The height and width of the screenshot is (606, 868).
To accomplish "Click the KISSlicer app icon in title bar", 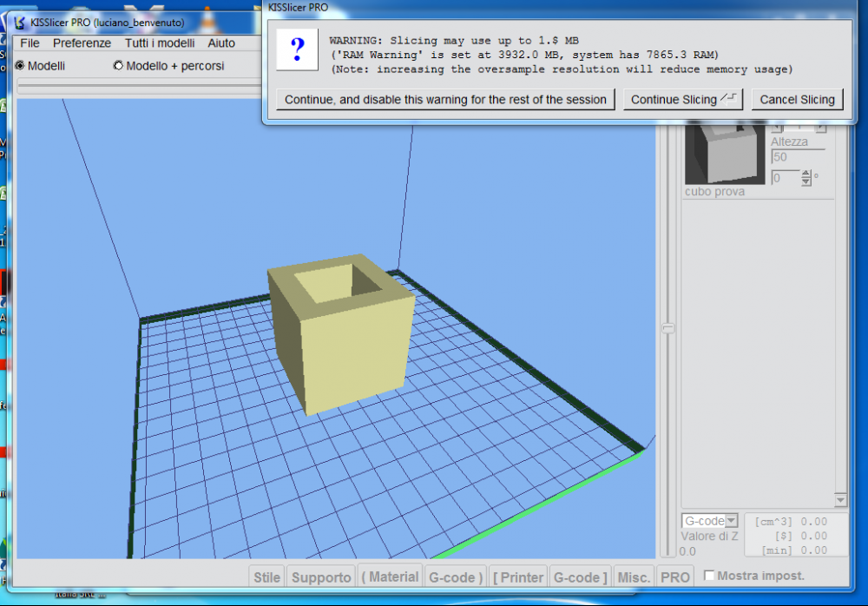I will coord(19,22).
